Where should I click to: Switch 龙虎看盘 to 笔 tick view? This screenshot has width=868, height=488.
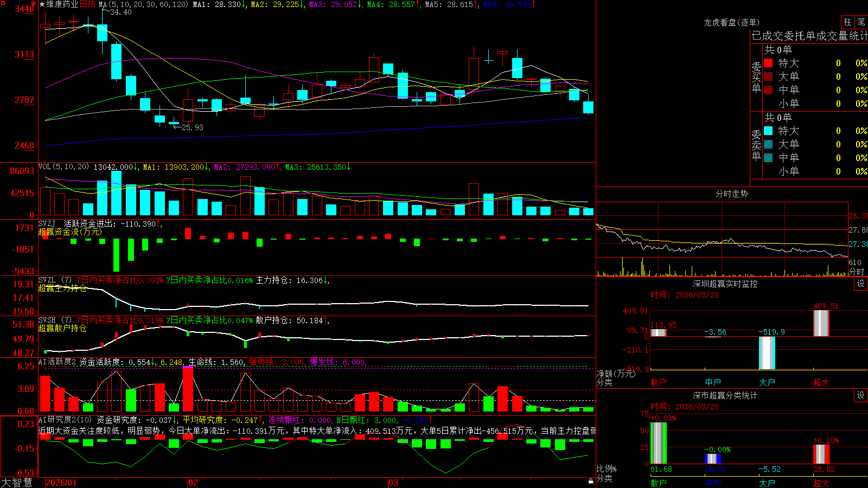coord(861,22)
